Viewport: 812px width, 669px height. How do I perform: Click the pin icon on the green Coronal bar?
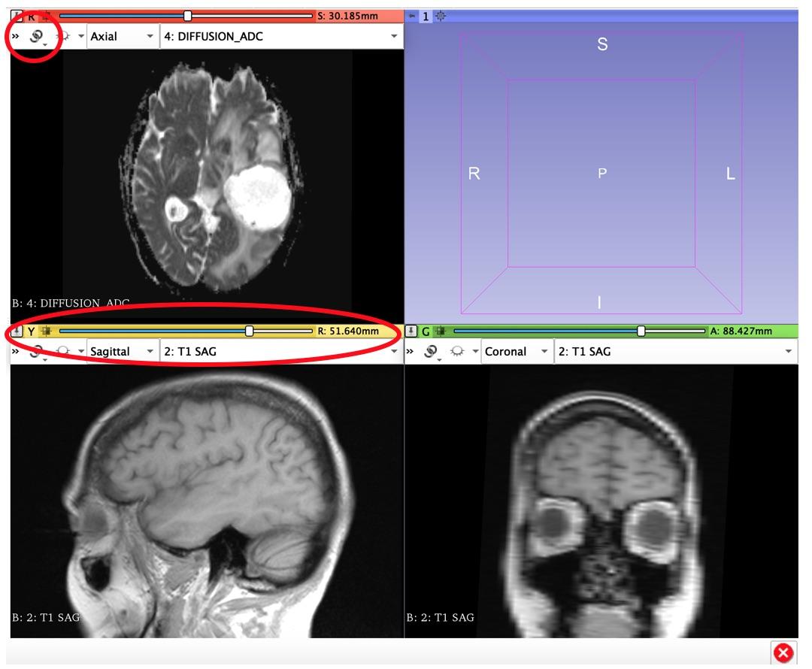pyautogui.click(x=412, y=331)
